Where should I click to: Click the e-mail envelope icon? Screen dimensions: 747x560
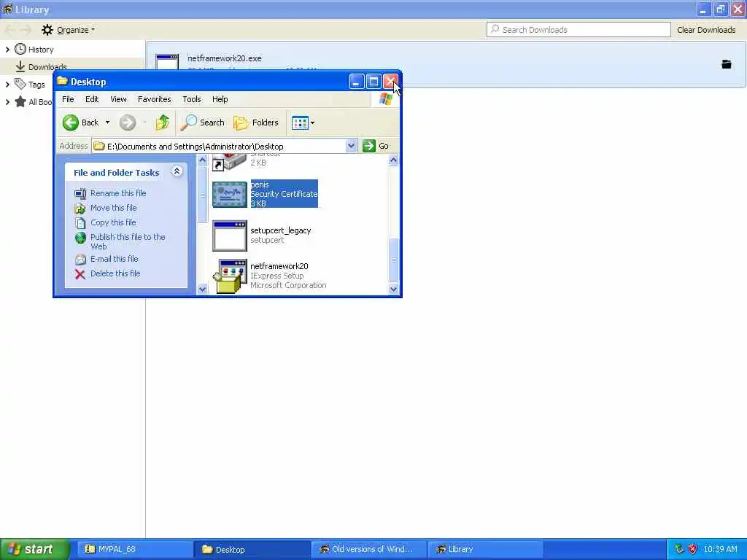coord(80,260)
